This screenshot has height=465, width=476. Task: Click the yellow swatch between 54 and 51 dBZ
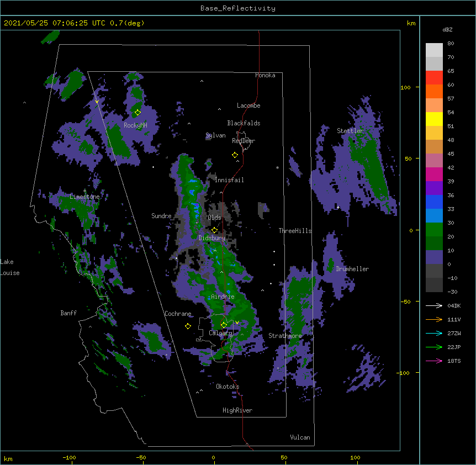coord(434,119)
